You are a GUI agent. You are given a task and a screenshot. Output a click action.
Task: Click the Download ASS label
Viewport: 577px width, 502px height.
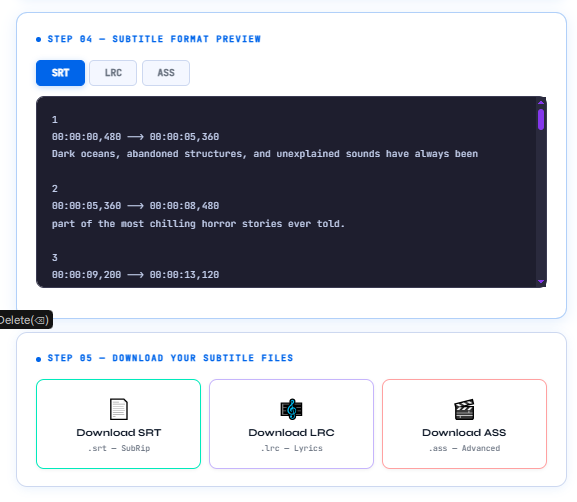click(x=464, y=432)
